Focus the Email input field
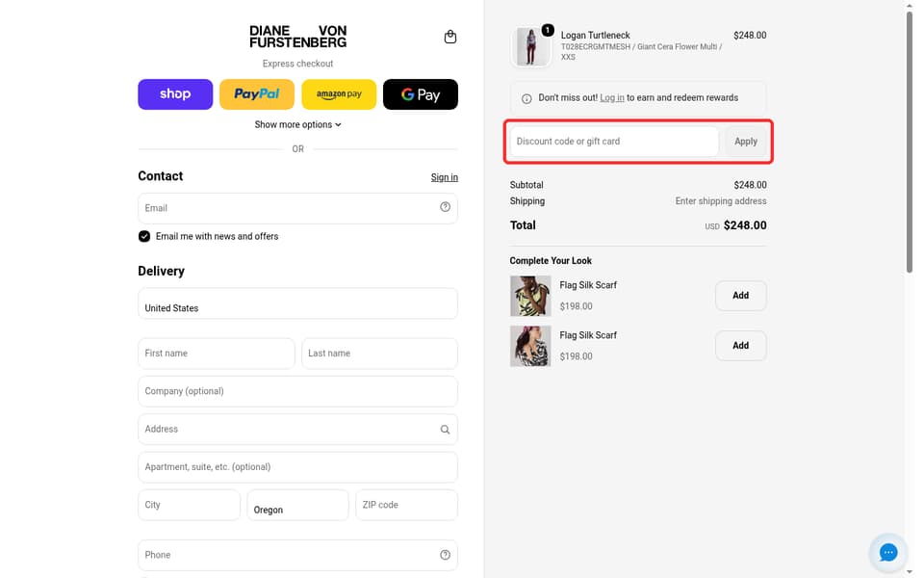 297,208
